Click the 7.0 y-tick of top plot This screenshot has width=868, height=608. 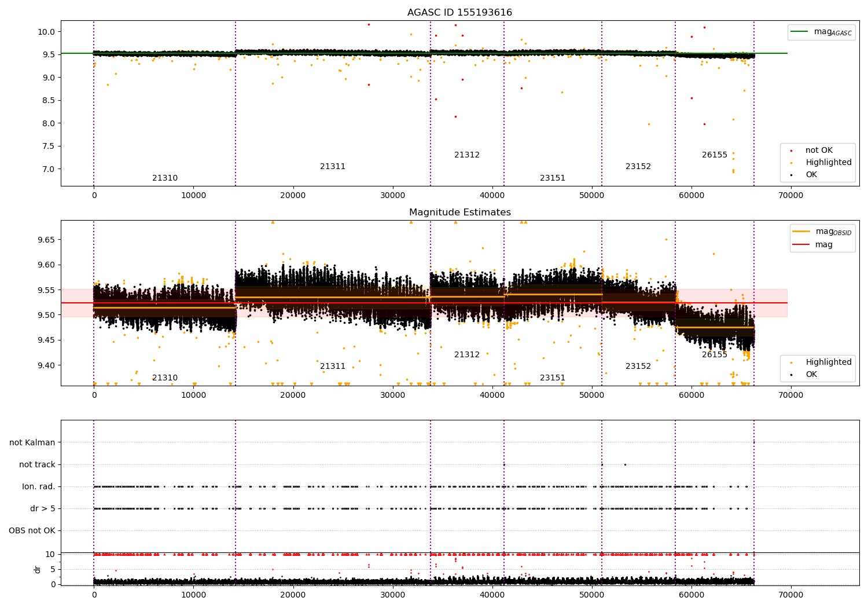pyautogui.click(x=50, y=169)
